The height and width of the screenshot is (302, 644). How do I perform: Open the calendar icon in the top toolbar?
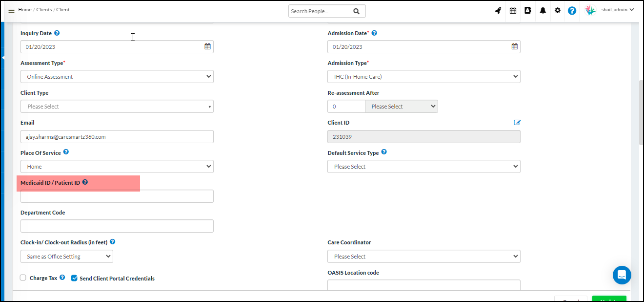tap(513, 10)
